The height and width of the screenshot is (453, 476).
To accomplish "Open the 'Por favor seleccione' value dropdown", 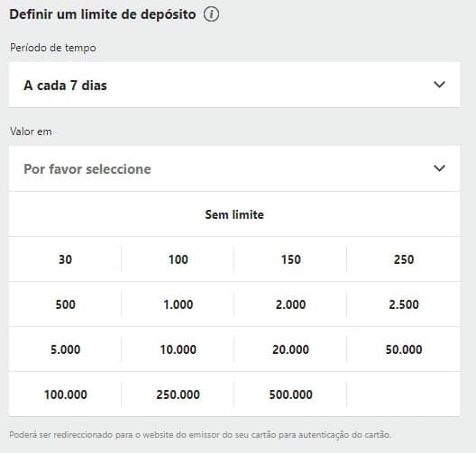I will pos(234,168).
